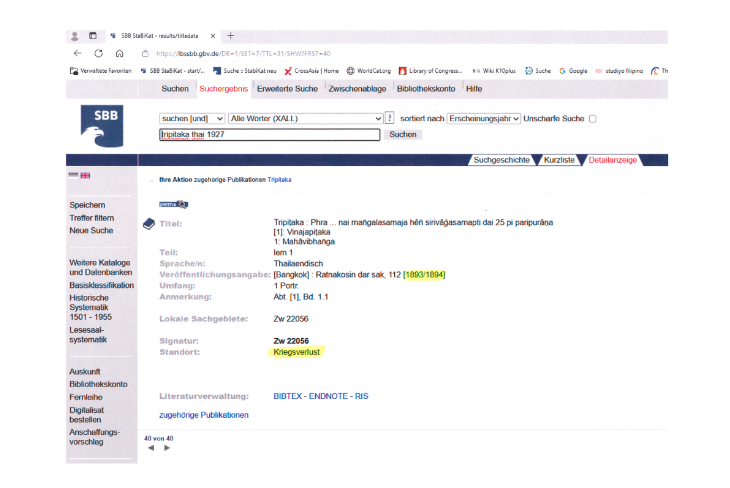
Task: Click the Tripitaka link in Ihre Aktion
Action: coord(279,180)
